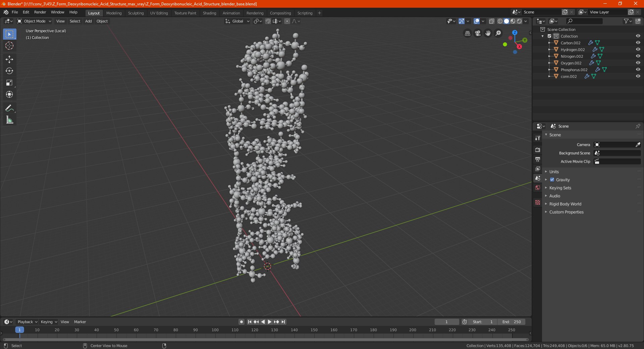Click the Blender logo menu
This screenshot has height=349, width=644.
tap(6, 12)
